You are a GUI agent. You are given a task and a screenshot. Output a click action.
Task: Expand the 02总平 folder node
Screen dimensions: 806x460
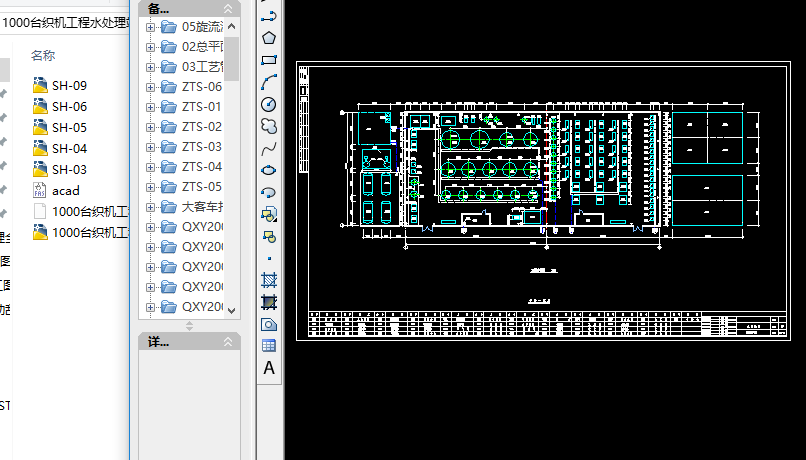(150, 47)
